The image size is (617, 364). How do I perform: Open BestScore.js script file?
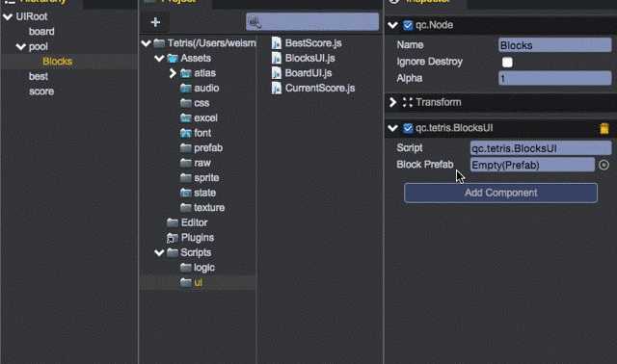tap(307, 43)
